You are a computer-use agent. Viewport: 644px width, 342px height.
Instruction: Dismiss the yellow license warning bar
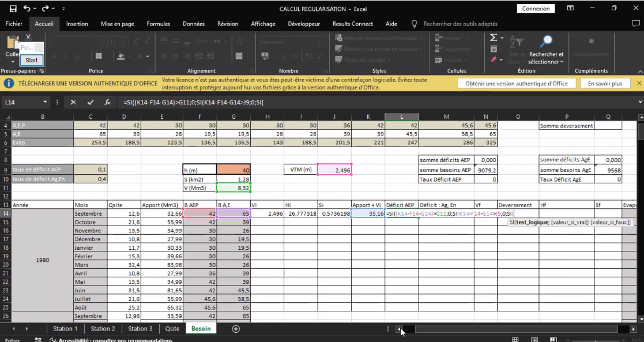click(639, 84)
